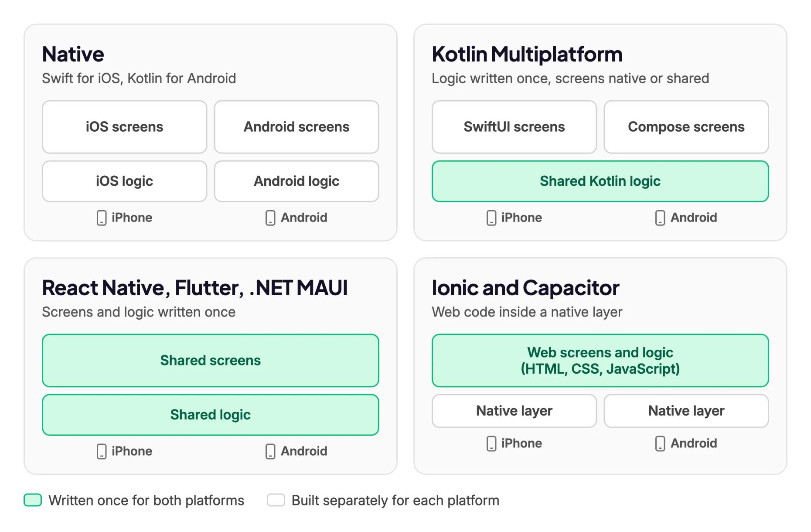This screenshot has width=811, height=532.
Task: Click the Android phone icon in Native card
Action: (x=270, y=218)
